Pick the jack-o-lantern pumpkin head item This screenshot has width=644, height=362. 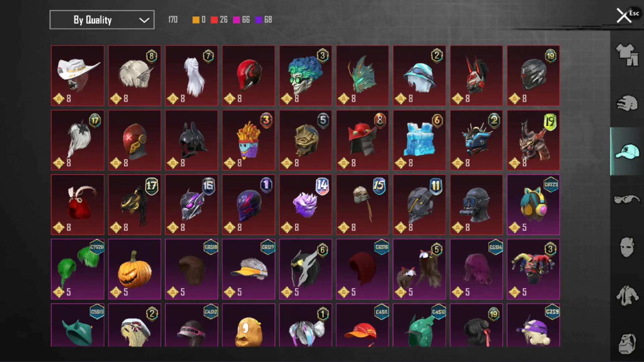coord(135,269)
